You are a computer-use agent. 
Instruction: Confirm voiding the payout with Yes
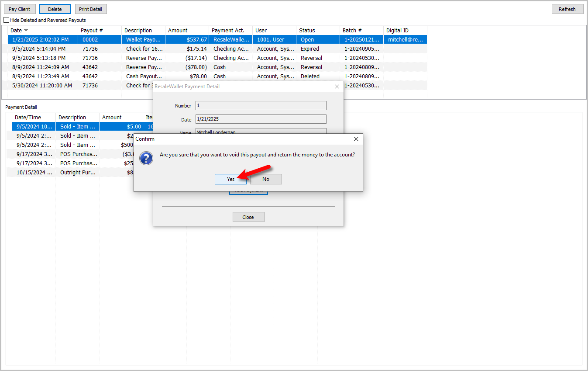pos(230,179)
